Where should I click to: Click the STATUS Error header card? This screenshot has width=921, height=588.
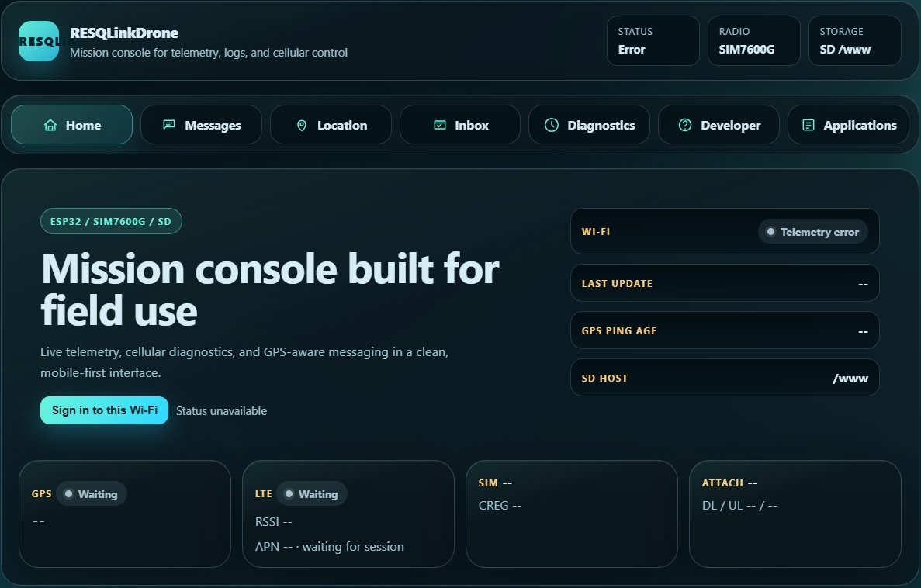[x=653, y=40]
